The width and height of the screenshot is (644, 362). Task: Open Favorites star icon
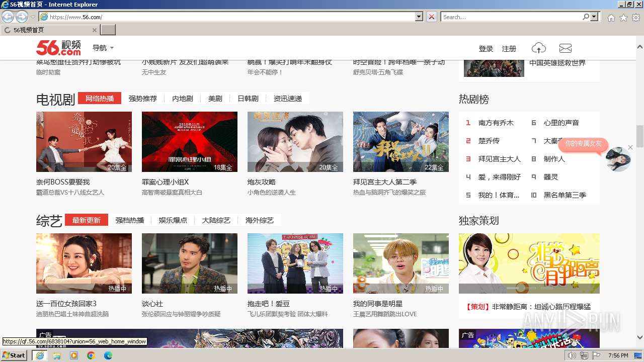[x=623, y=18]
